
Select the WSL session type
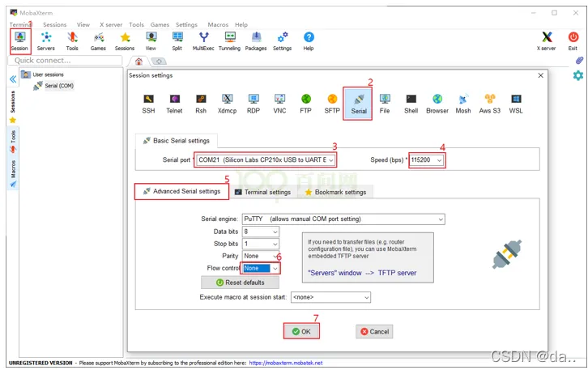pyautogui.click(x=516, y=104)
